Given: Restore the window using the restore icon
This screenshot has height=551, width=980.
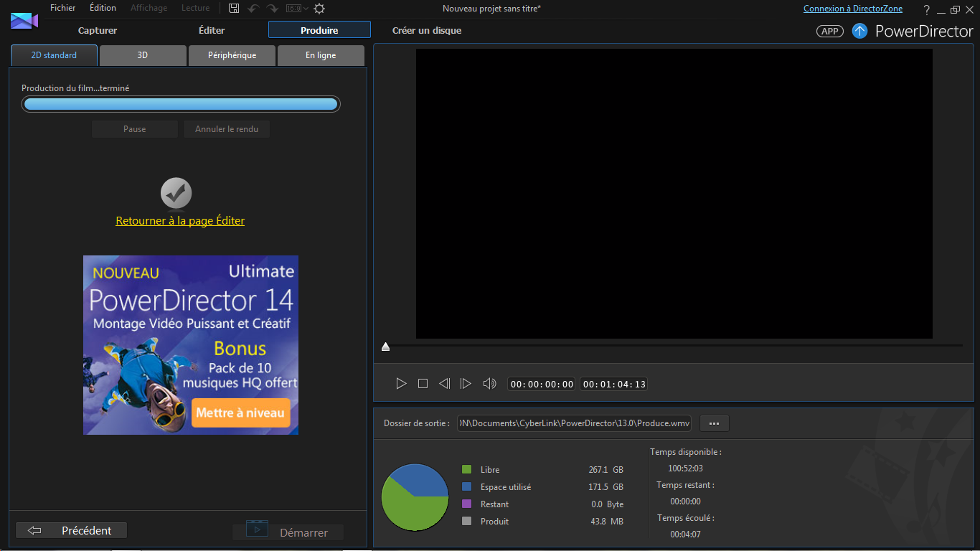Looking at the screenshot, I should coord(955,9).
